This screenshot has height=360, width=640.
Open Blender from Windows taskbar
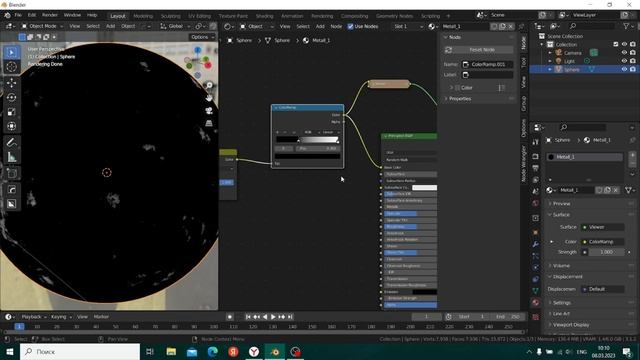tap(275, 351)
